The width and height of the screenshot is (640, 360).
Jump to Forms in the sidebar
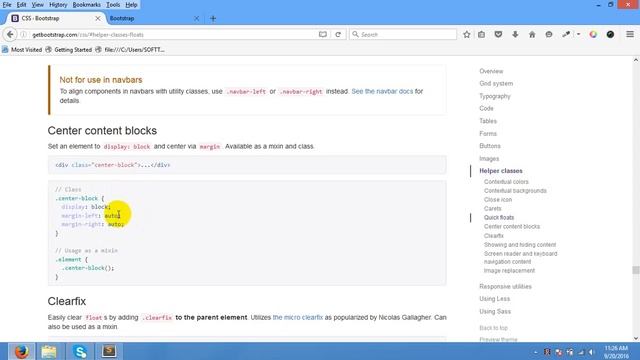point(488,133)
